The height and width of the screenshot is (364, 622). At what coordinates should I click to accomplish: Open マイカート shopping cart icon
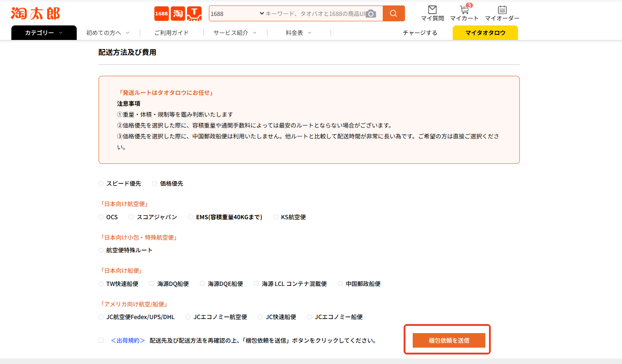[464, 10]
